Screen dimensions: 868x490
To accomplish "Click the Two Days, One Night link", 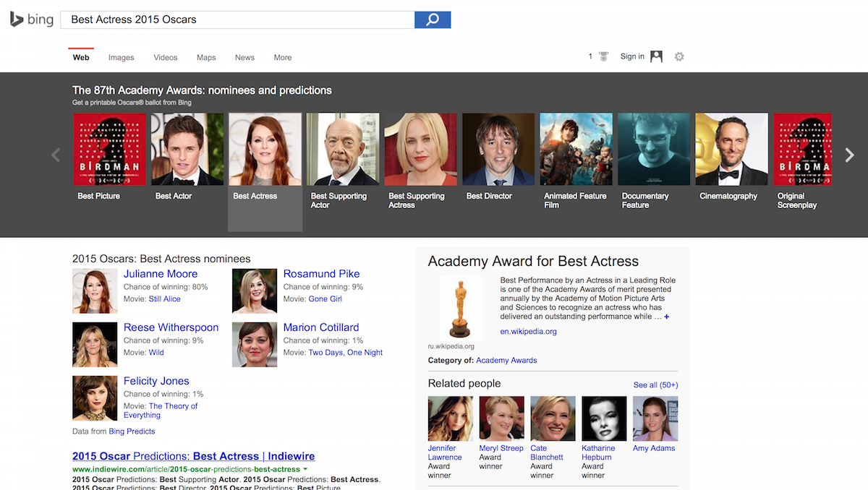I will coord(346,352).
